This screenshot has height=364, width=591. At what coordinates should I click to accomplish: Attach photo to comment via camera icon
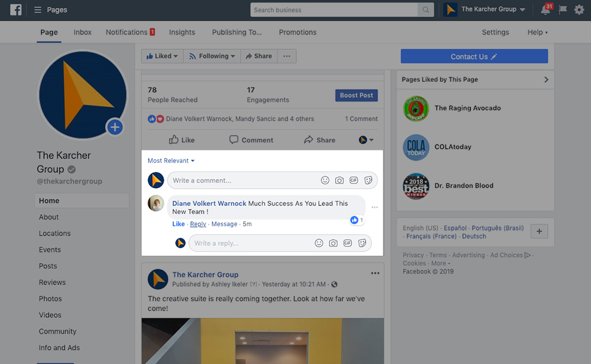339,180
